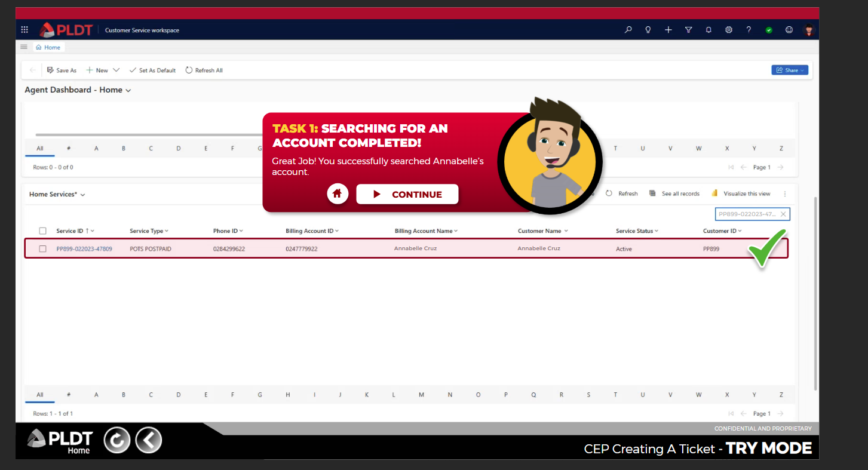868x470 pixels.
Task: Click the help question mark icon
Action: click(x=749, y=30)
